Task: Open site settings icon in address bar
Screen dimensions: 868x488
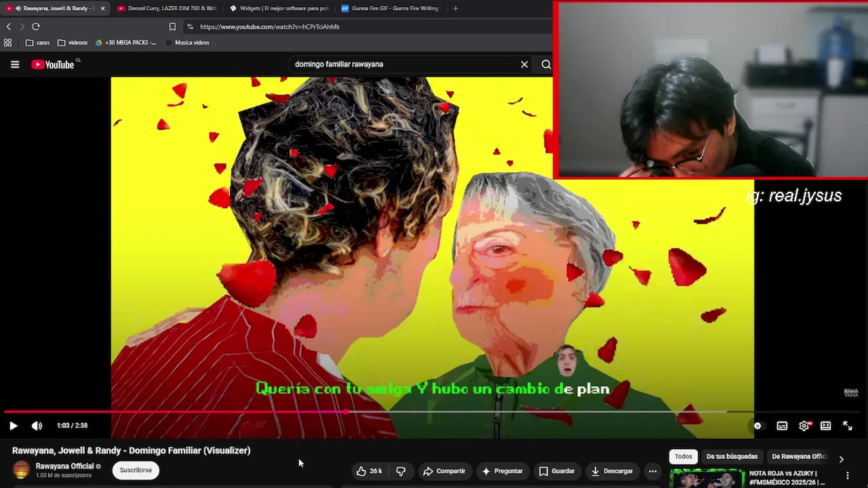Action: 190,26
